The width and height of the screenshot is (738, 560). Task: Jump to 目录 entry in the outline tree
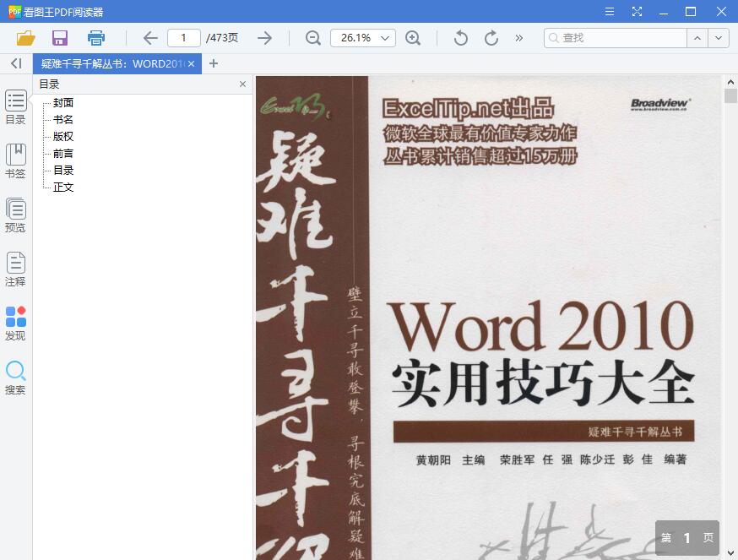(63, 171)
